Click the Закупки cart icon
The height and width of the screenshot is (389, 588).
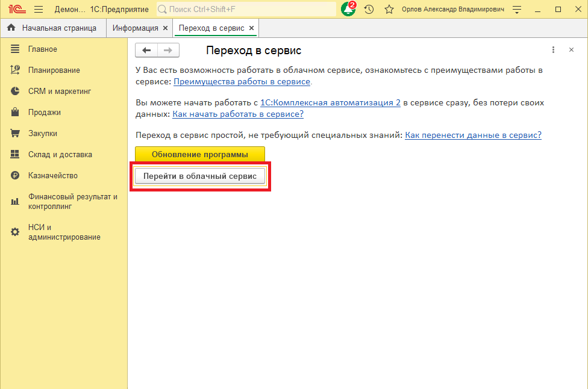[15, 133]
